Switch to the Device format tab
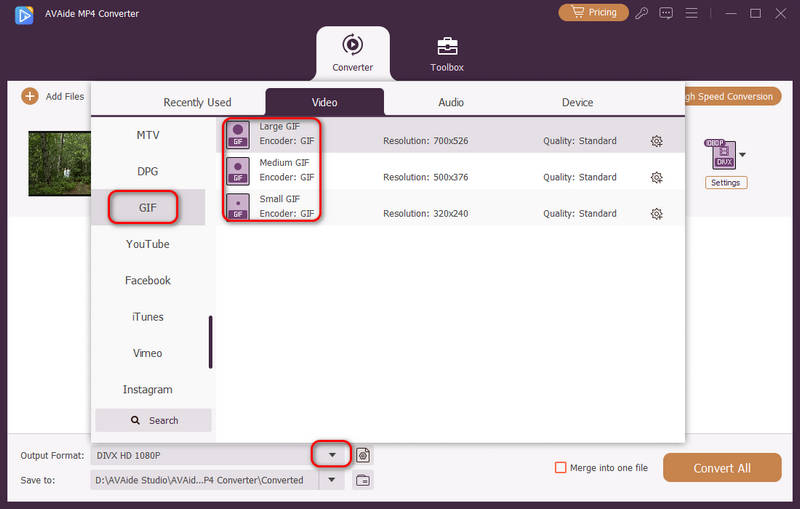 [577, 103]
